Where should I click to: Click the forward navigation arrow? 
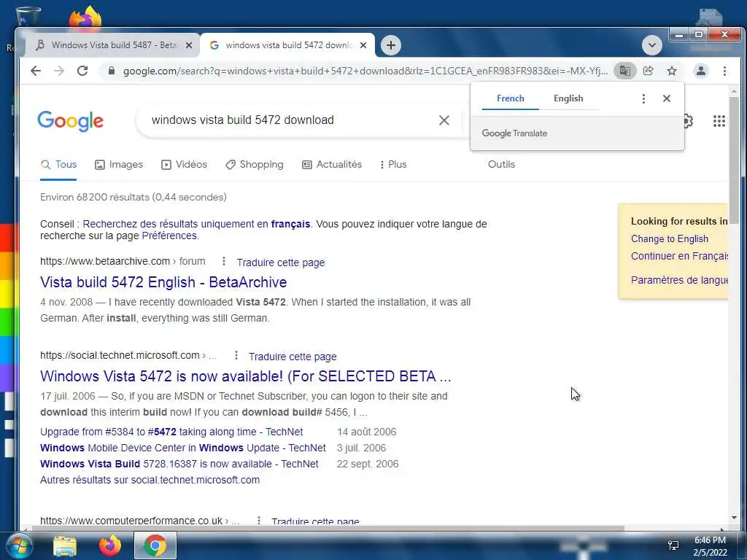59,71
